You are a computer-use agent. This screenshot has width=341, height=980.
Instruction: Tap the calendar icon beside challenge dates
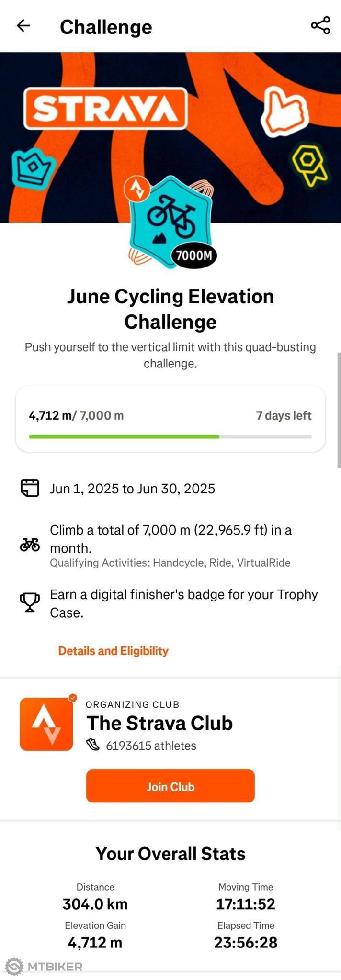30,488
